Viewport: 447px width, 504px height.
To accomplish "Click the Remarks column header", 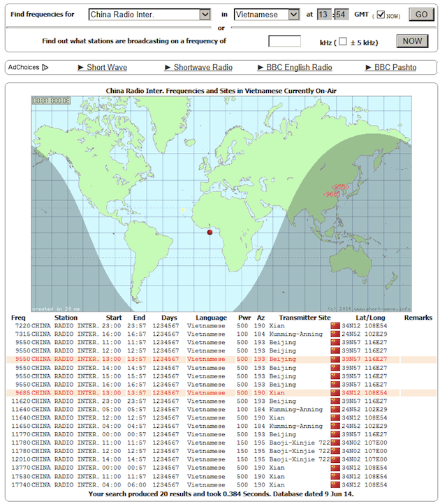I will click(418, 318).
